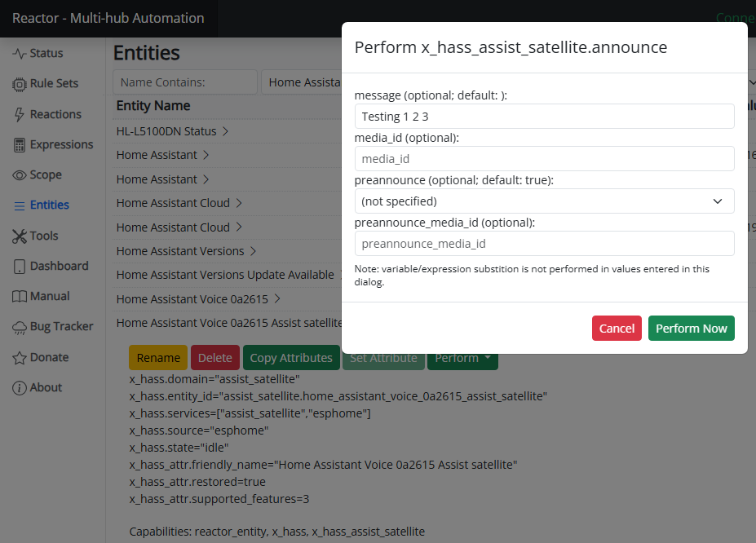Screen dimensions: 756x543
Task: Click the Tools wrench icon
Action: 20,236
